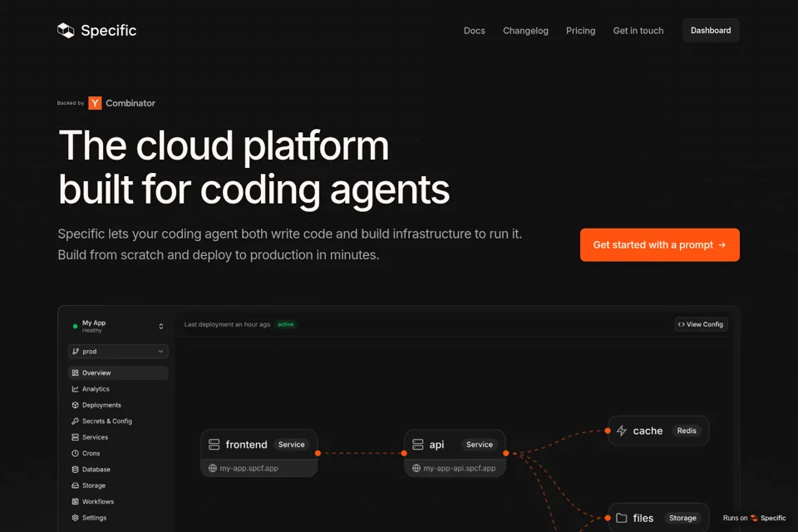Click the Overview grid icon in sidebar
The image size is (798, 532).
76,372
